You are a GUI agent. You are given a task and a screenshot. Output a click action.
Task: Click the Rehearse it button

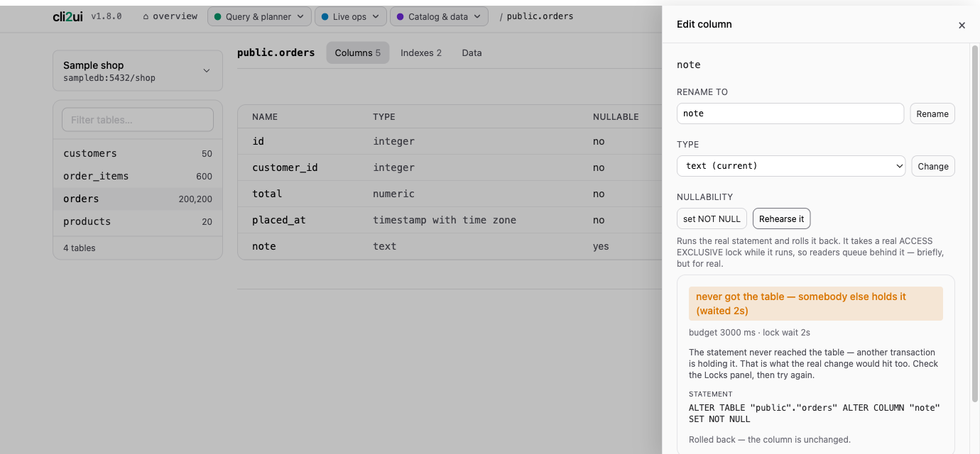coord(781,218)
